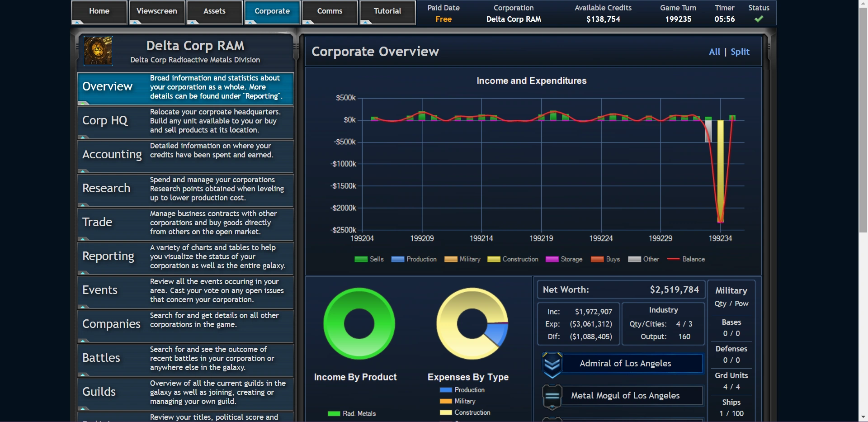Screen dimensions: 868x422
Task: Toggle the Construction series in chart legend
Action: point(513,259)
